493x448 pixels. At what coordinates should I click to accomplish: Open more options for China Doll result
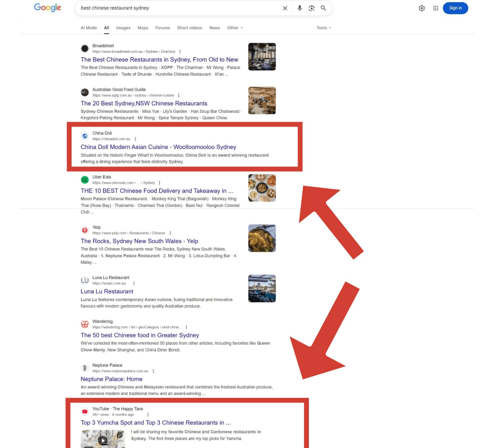click(x=135, y=139)
